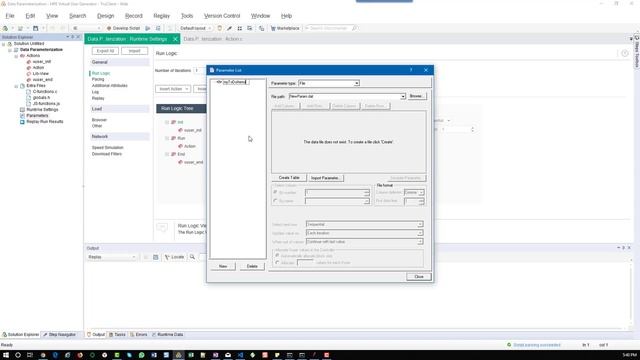Click the Locate icon in Output panel
Viewport: 640px width, 360px height.
(167, 257)
